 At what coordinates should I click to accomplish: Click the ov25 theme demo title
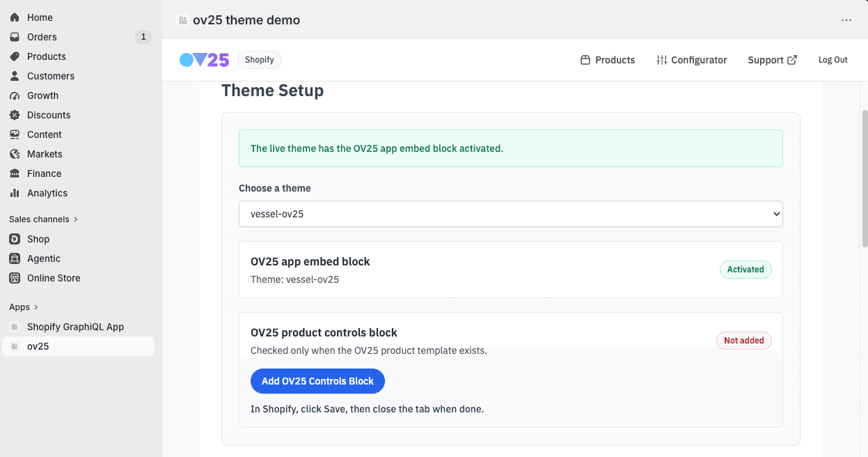point(246,20)
